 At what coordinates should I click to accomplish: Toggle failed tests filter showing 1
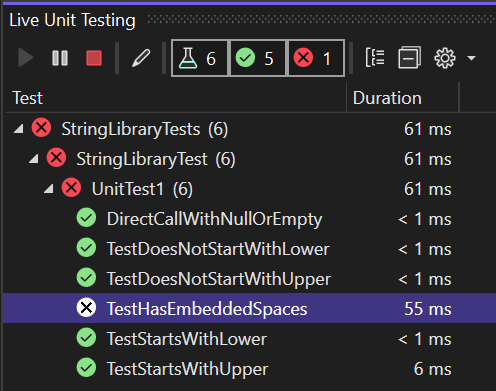pyautogui.click(x=316, y=58)
